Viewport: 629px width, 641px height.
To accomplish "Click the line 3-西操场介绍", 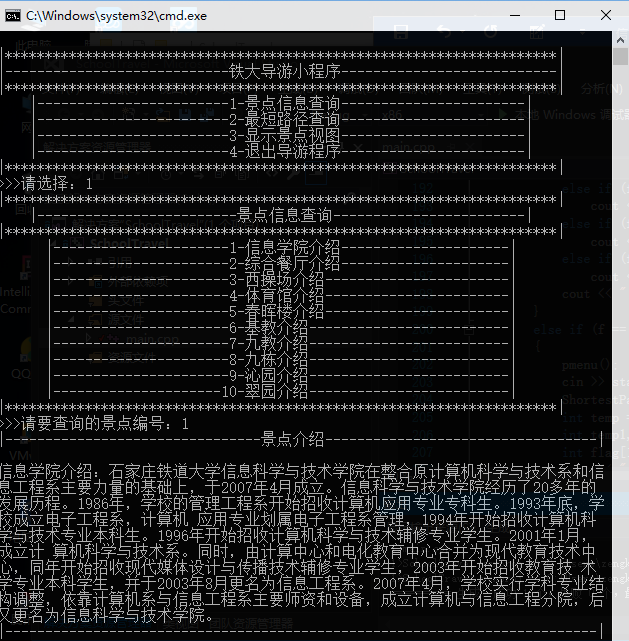I will click(277, 280).
